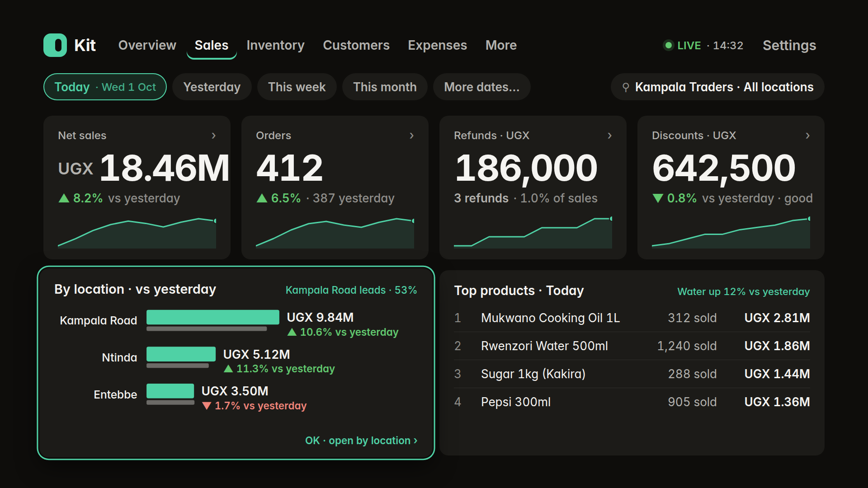The width and height of the screenshot is (868, 488).
Task: Click the green LIVE status dot
Action: [668, 45]
